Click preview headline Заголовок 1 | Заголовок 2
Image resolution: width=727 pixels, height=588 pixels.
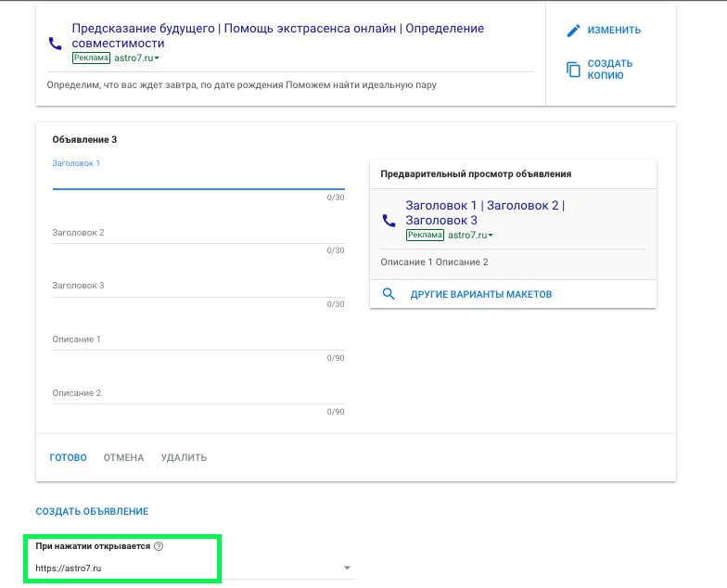click(485, 213)
